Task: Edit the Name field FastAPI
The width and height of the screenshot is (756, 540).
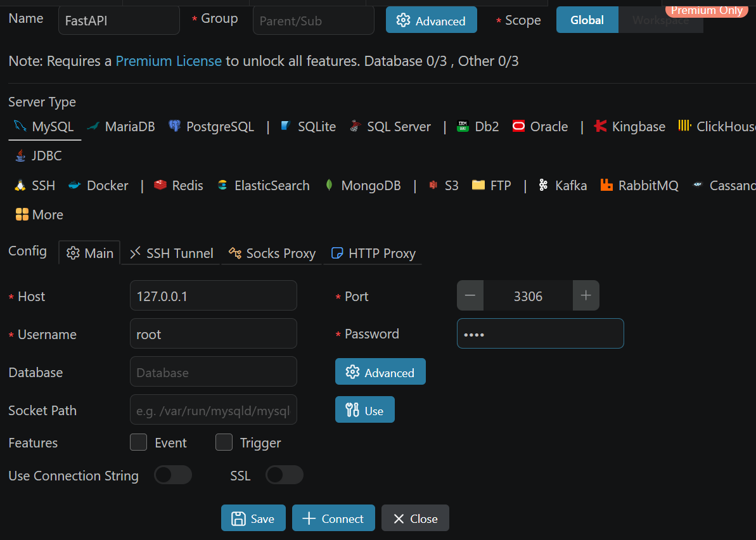Action: tap(119, 20)
